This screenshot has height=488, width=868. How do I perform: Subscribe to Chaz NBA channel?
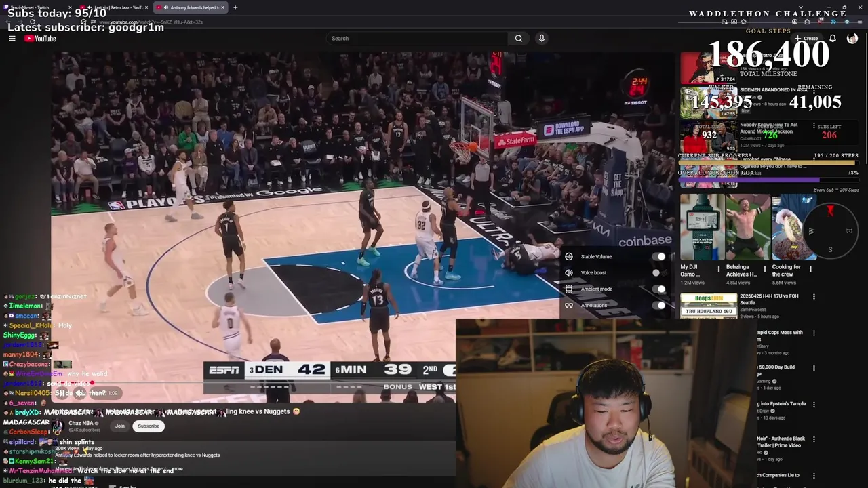click(149, 426)
